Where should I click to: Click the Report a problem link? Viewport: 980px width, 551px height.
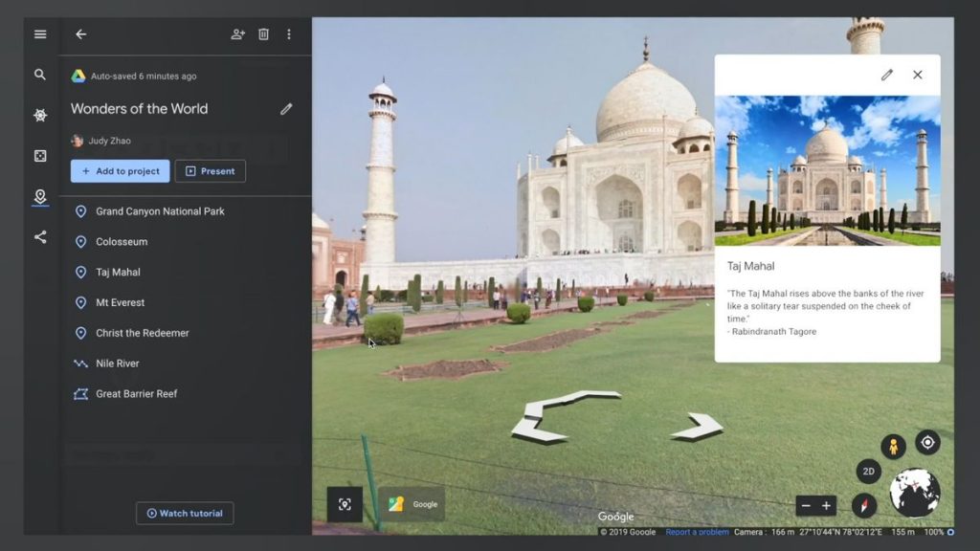(697, 532)
